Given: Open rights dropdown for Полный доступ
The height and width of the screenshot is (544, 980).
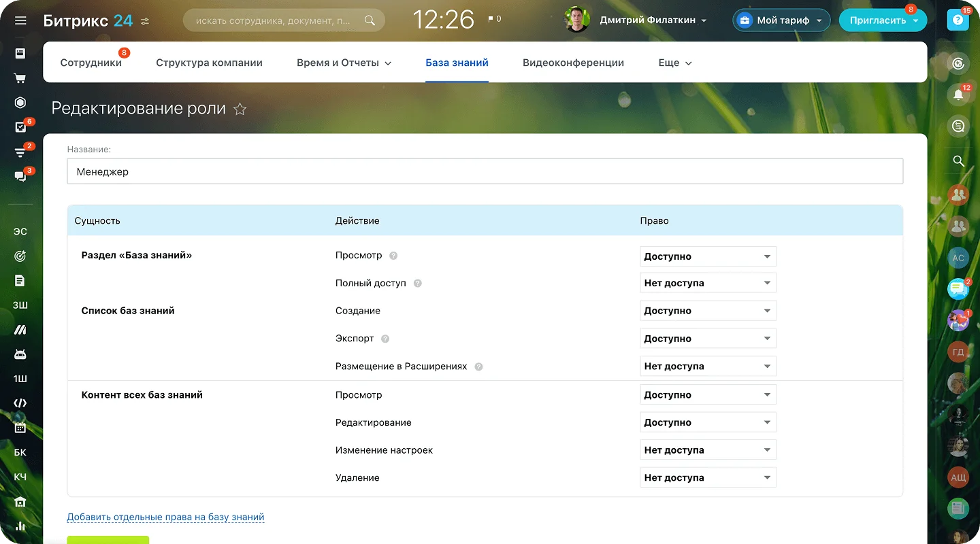Looking at the screenshot, I should click(x=708, y=284).
